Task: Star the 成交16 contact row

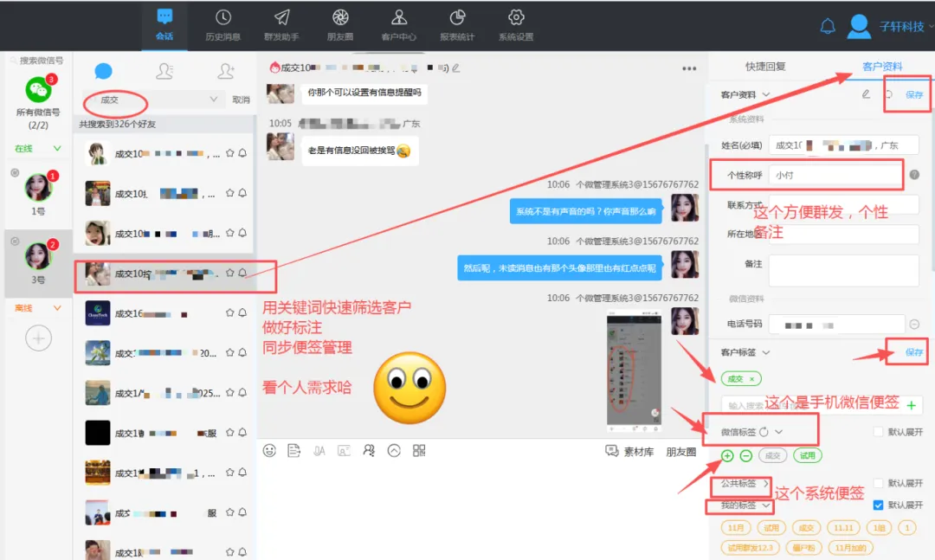Action: coord(229,312)
